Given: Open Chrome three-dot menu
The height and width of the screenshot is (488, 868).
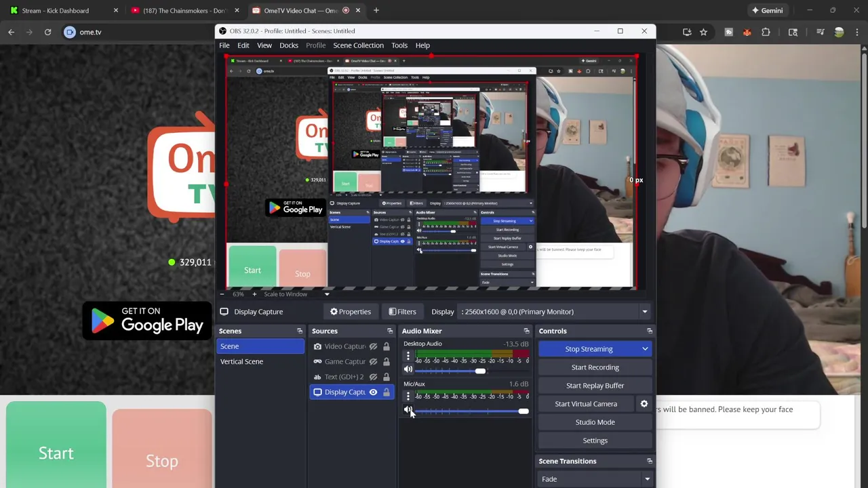Looking at the screenshot, I should pos(858,32).
